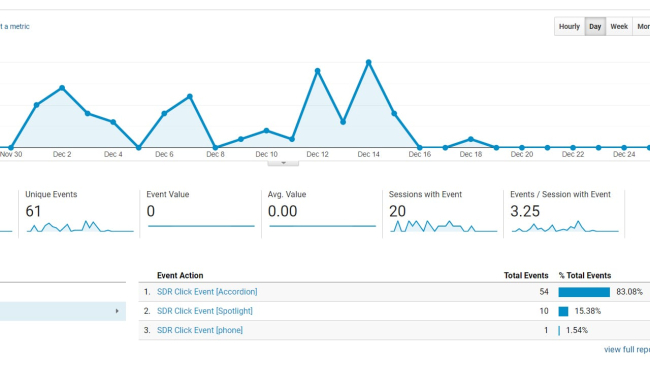The image size is (650, 365).
Task: Click the Dec 16 axis label
Action: [x=420, y=154]
